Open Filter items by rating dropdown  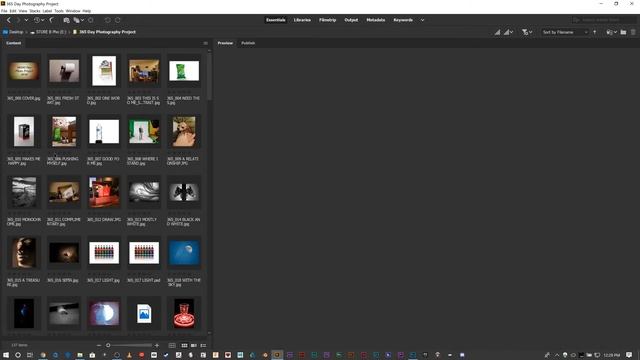[527, 32]
